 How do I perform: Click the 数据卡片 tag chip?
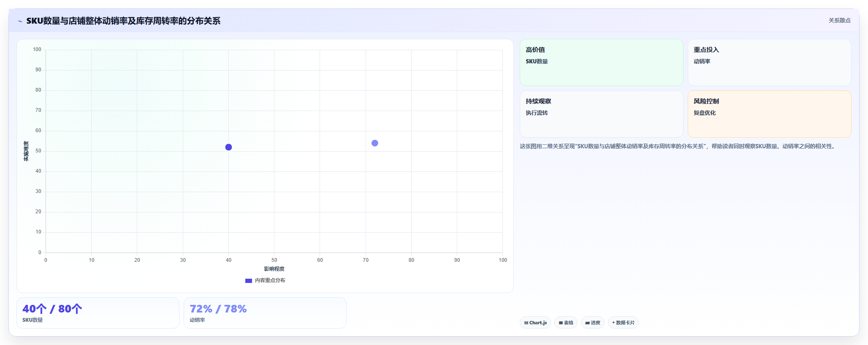[623, 323]
